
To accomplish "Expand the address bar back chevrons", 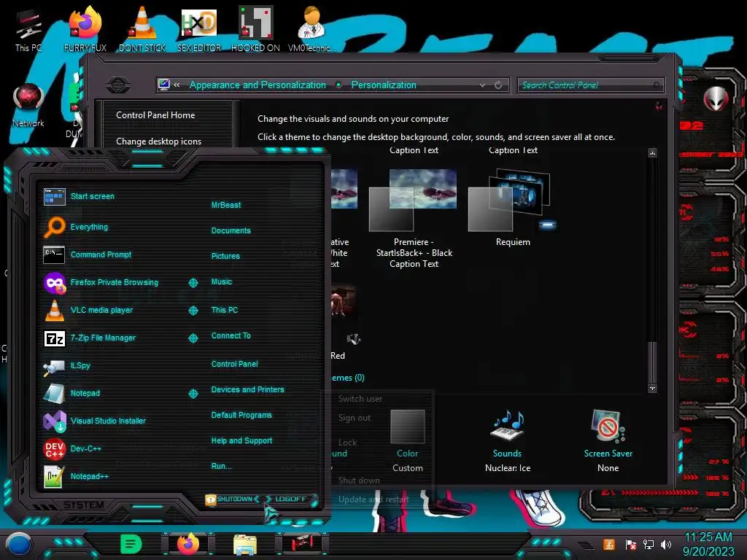I will coord(177,85).
